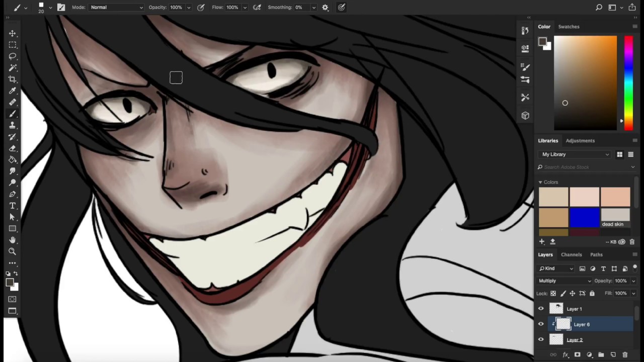Collapse the Colors section in Libraries
Screen dimensions: 644x362
540,182
